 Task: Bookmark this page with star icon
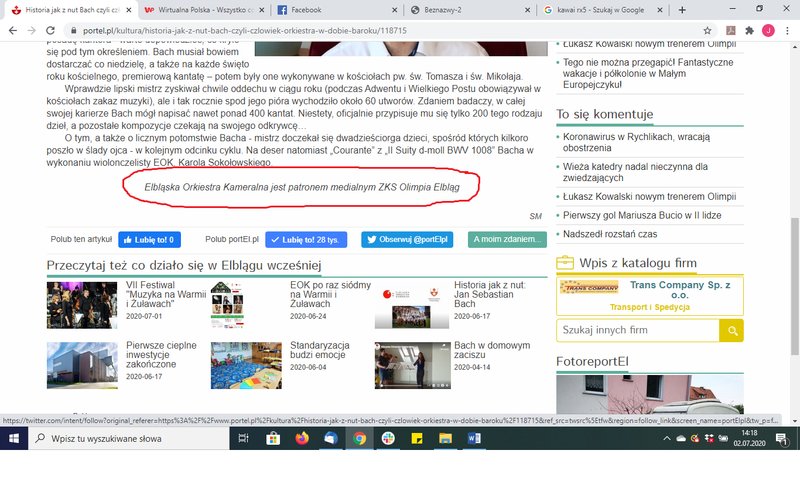[708, 31]
